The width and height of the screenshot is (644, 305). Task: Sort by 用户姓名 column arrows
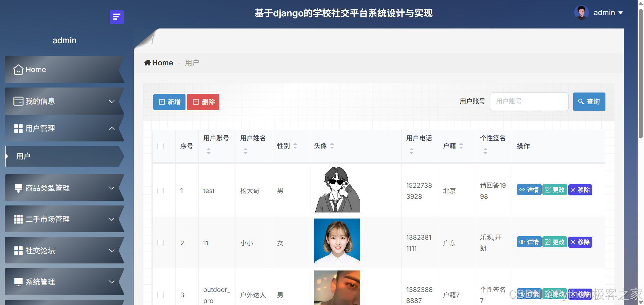pos(246,151)
